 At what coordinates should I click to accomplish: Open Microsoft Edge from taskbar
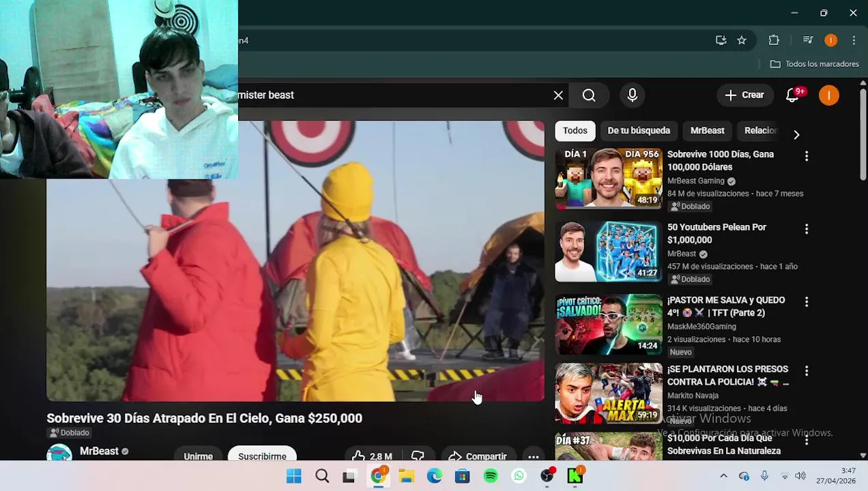[435, 476]
